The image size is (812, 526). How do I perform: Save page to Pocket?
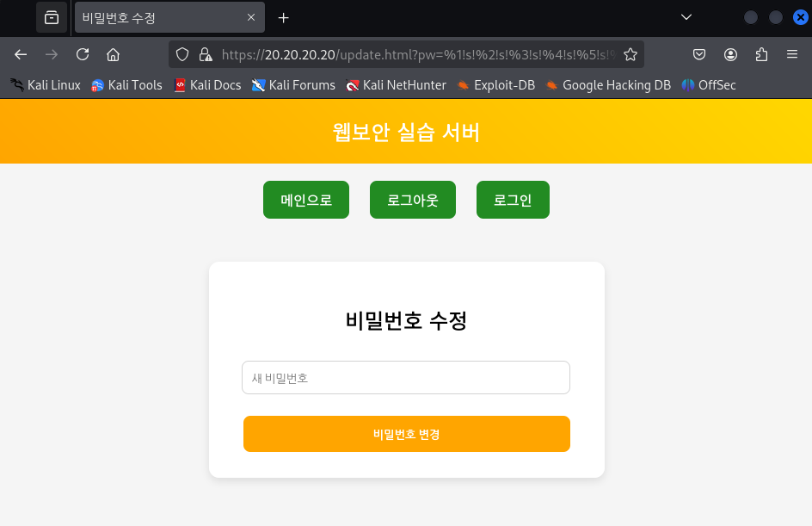click(x=699, y=54)
